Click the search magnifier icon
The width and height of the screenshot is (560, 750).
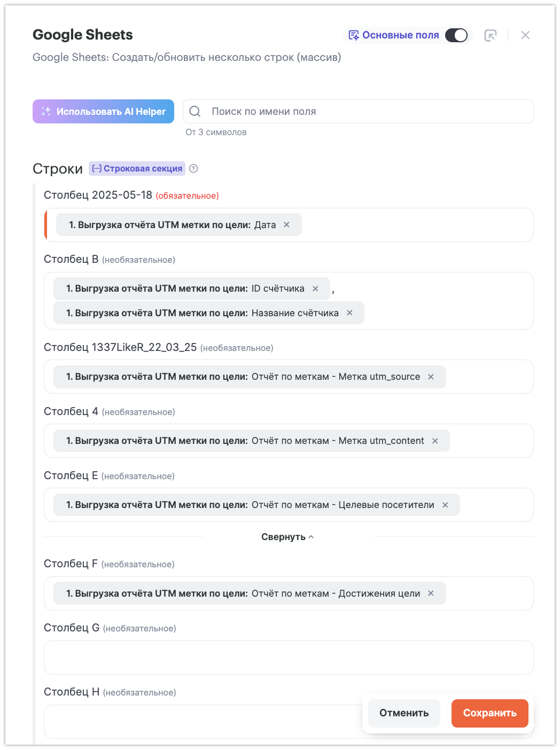195,112
